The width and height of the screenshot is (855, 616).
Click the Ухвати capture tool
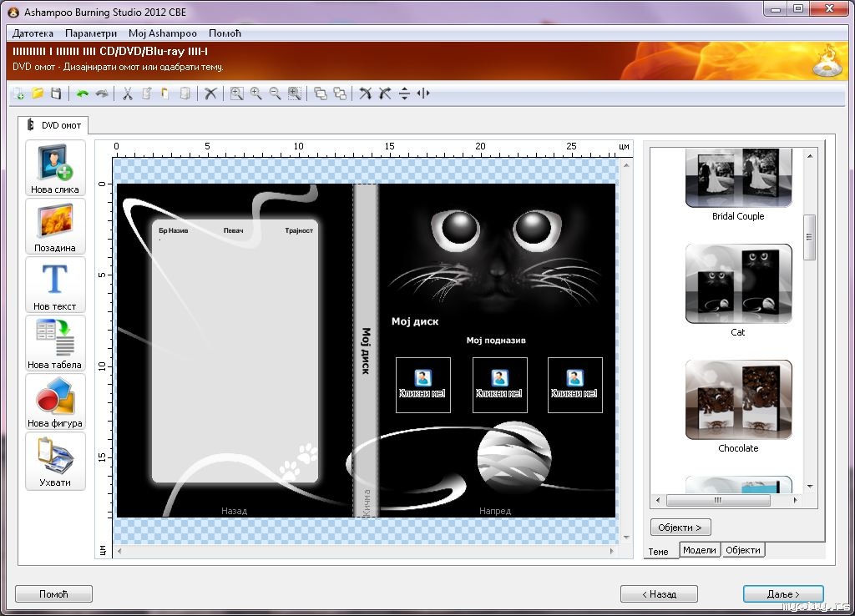point(55,460)
